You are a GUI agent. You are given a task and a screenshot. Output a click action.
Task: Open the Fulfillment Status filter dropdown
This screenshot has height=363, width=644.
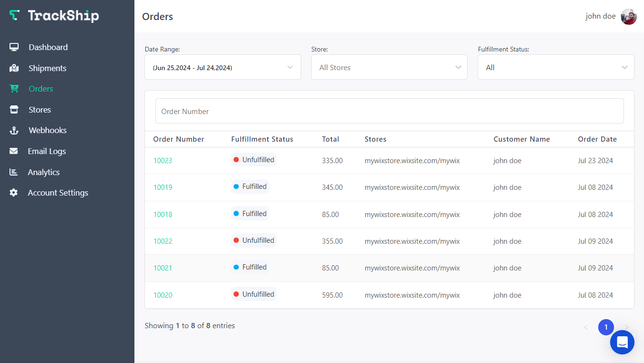click(x=555, y=67)
